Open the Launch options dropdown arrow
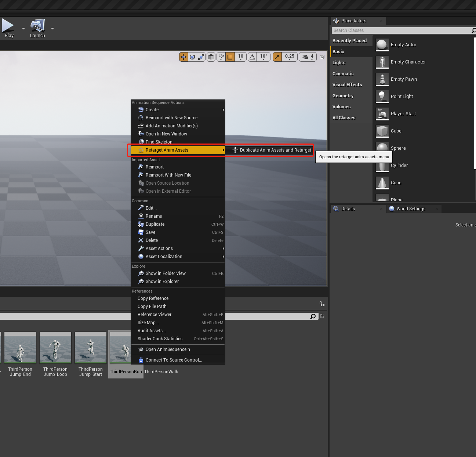This screenshot has height=457, width=476. pyautogui.click(x=52, y=29)
